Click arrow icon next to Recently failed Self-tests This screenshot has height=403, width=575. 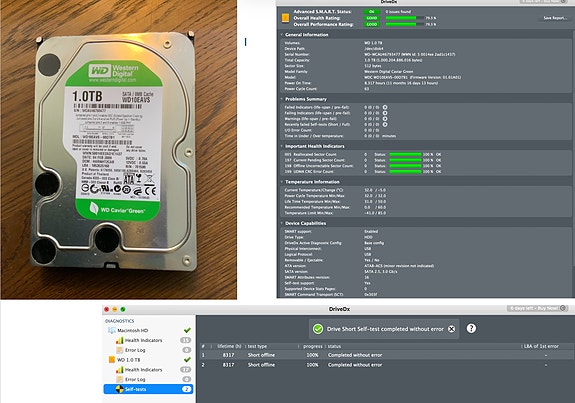pyautogui.click(x=385, y=124)
